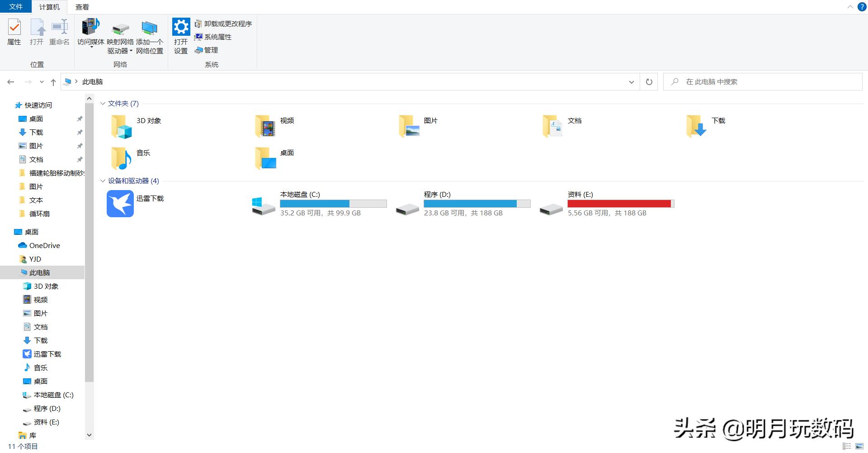Collapse the 设备和驱动器 (4) section
This screenshot has height=453, width=868.
103,181
